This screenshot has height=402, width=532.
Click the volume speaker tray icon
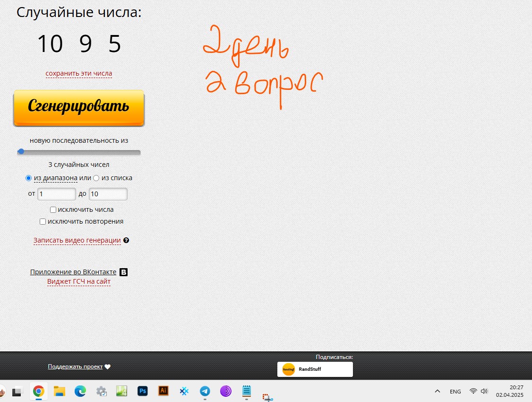pyautogui.click(x=484, y=391)
